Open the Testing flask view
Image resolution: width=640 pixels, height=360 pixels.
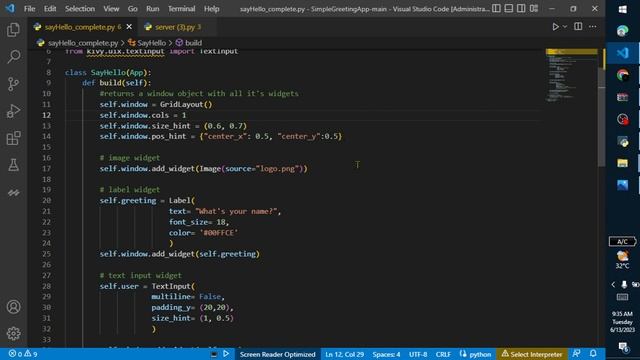(13, 165)
